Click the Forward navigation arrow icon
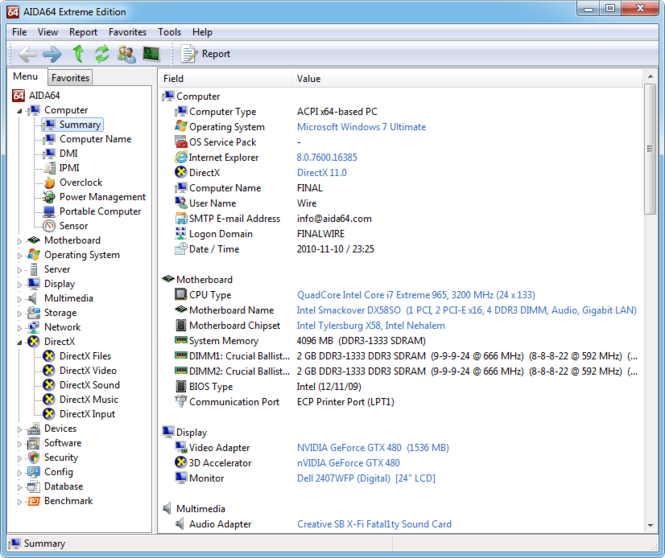This screenshot has width=665, height=558. pyautogui.click(x=52, y=54)
